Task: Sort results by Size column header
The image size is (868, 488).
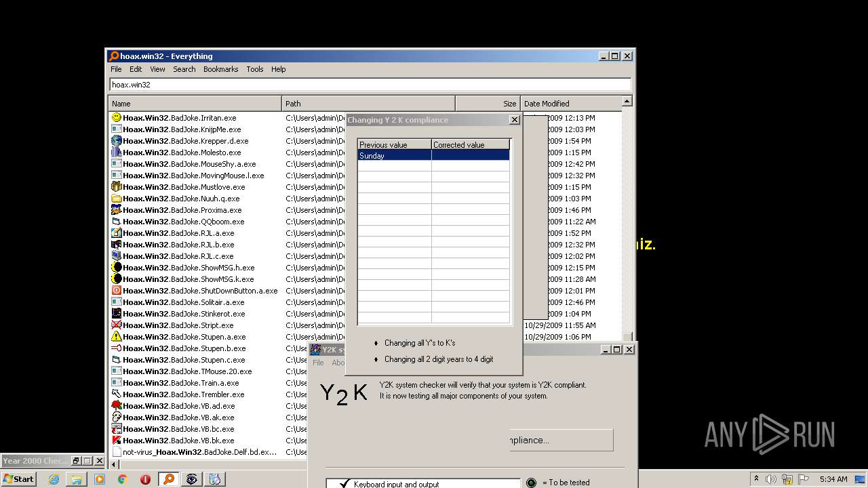Action: [488, 104]
